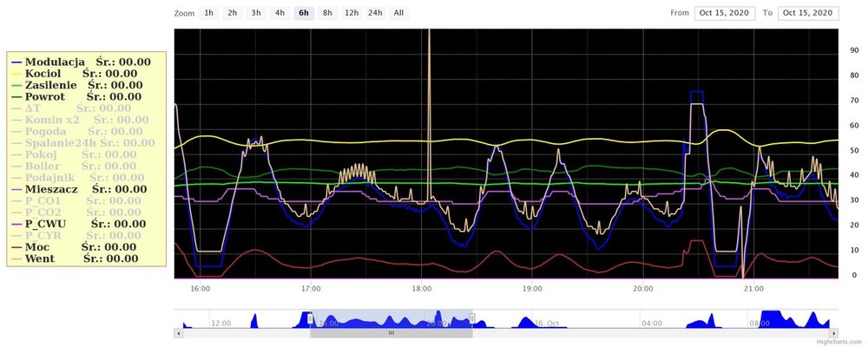Click the scrollbar right arrow
The width and height of the screenshot is (868, 347).
click(x=833, y=333)
